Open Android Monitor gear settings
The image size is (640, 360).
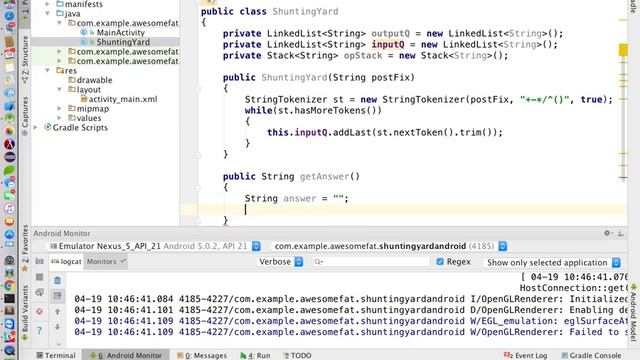click(607, 233)
